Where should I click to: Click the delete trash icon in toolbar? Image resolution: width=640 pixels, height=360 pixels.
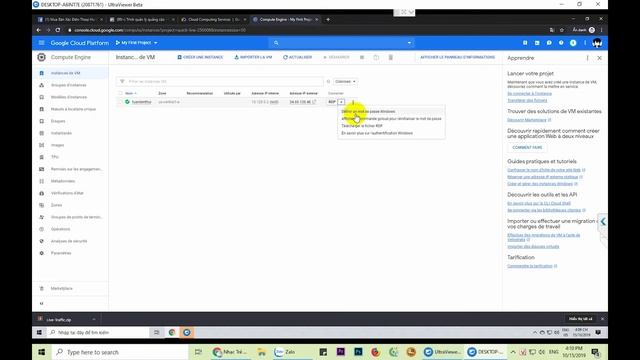tap(391, 58)
